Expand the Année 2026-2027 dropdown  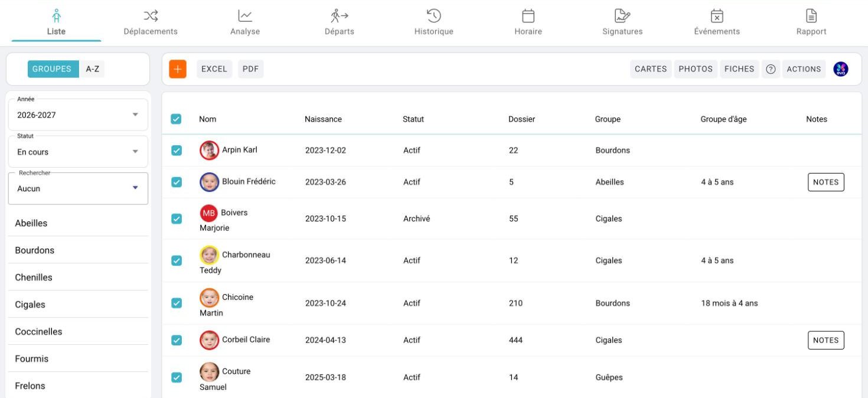[x=78, y=115]
